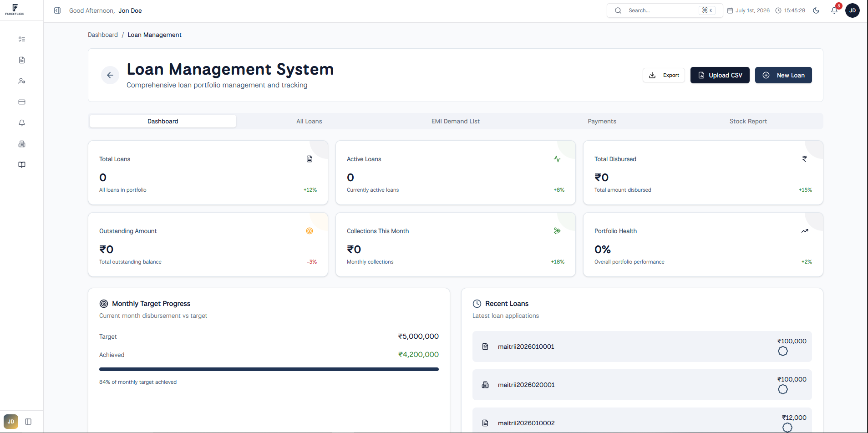Click the +18% collections trend value
This screenshot has height=433, width=868.
[x=558, y=262]
